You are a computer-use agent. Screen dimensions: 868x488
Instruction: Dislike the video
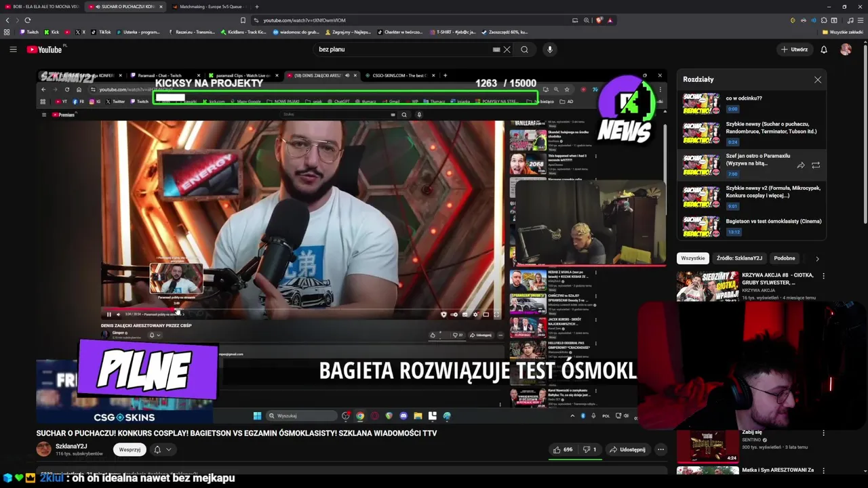[589, 449]
